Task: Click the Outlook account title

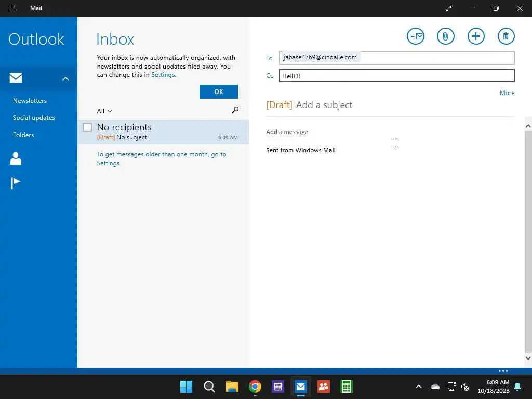Action: coord(36,39)
